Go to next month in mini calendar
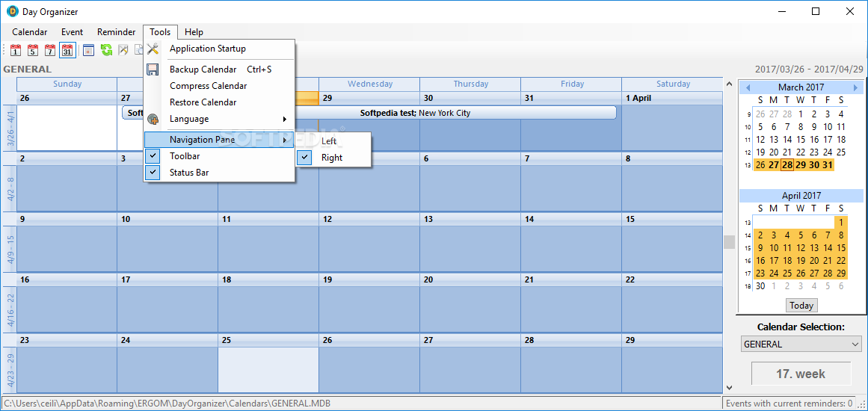 [855, 87]
